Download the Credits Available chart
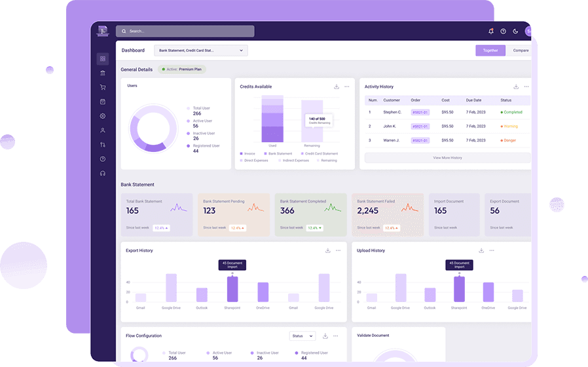Screen dimensions: 588x367 [x=337, y=87]
